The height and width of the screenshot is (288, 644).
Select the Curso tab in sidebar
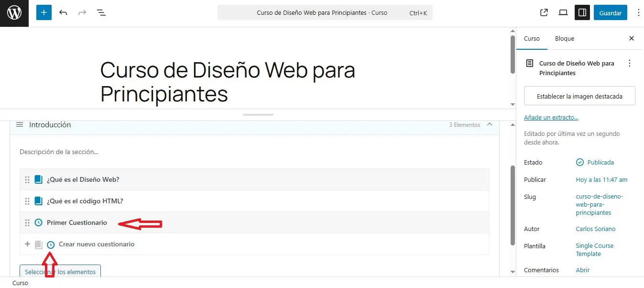pos(532,38)
